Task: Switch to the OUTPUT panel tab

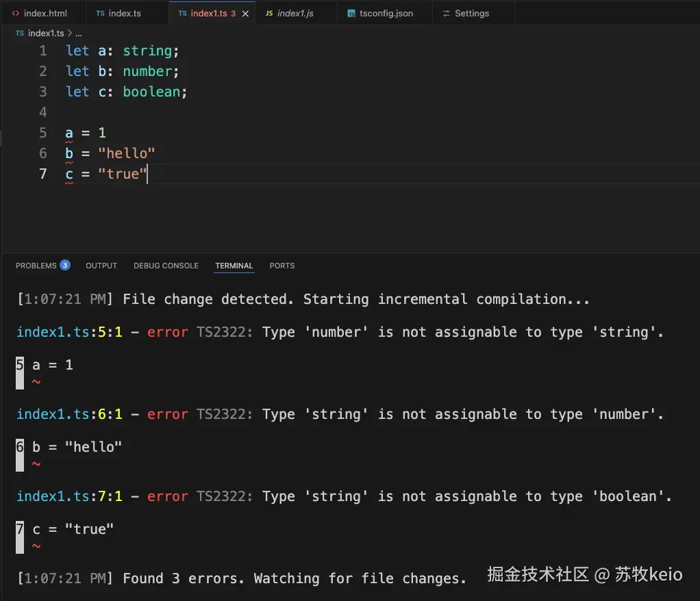Action: click(x=101, y=266)
